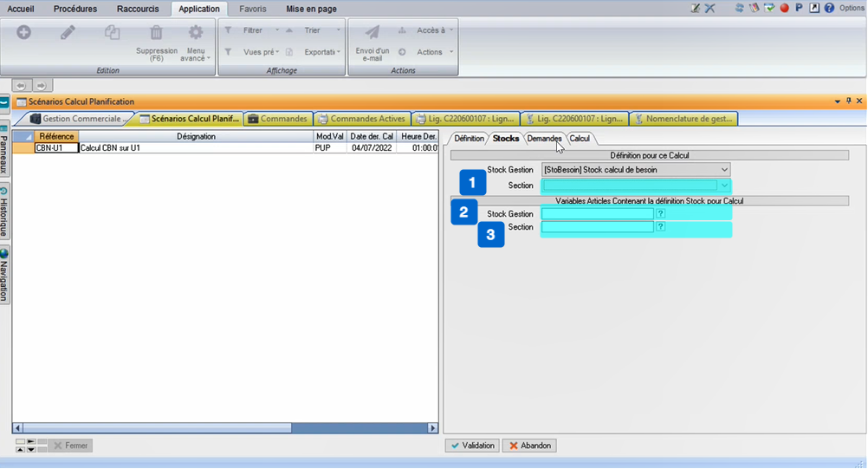Click the blue help question mark icon
The width and height of the screenshot is (868, 469).
point(829,8)
